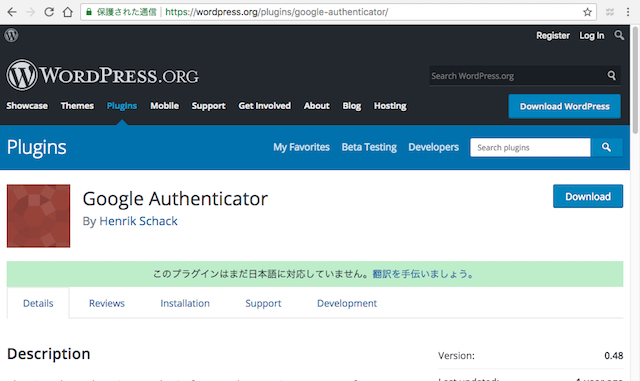640x381 pixels.
Task: Open the Get Involved menu item
Action: point(264,106)
